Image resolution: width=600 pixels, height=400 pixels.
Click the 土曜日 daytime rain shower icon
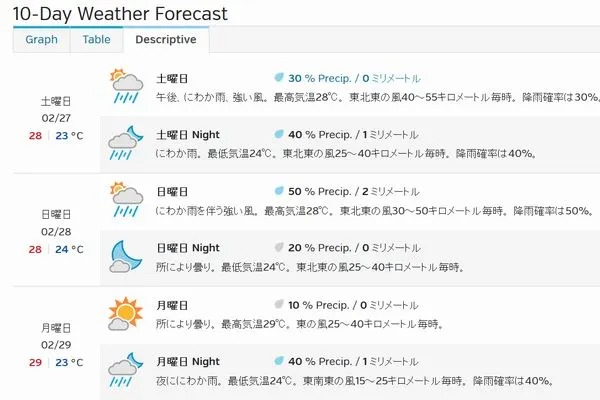(126, 86)
